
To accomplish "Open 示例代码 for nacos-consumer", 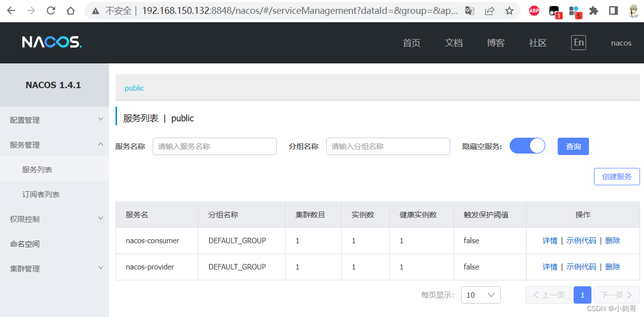I will tap(582, 241).
